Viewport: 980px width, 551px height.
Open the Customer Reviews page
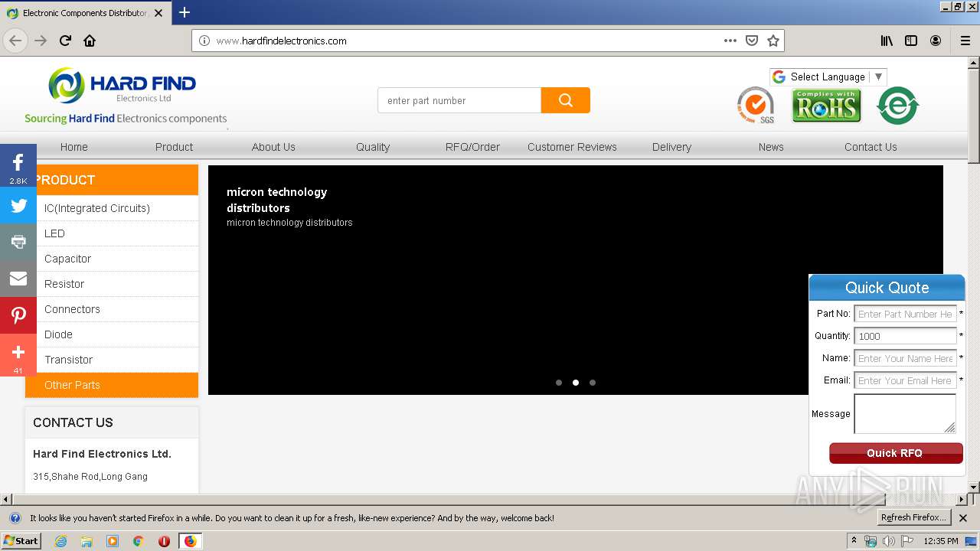pyautogui.click(x=572, y=147)
